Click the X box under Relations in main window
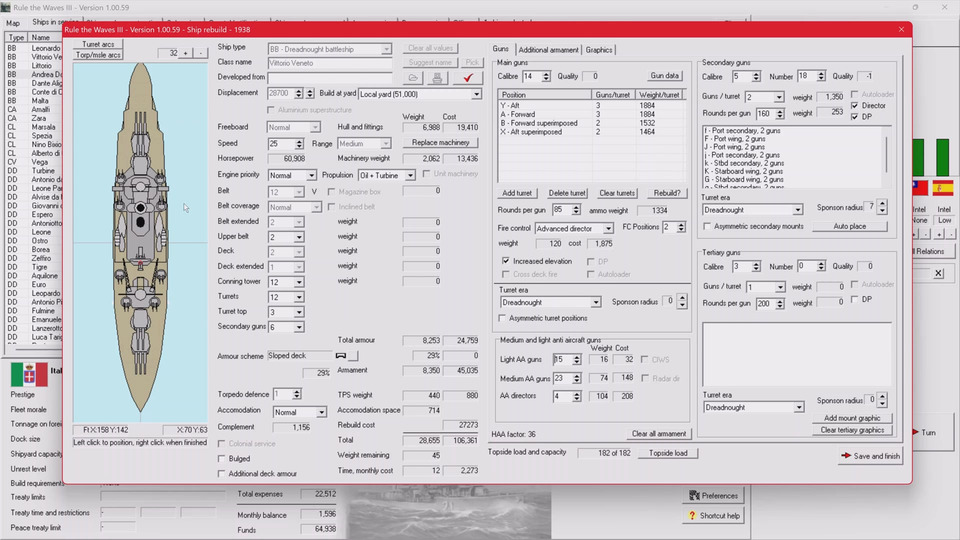The width and height of the screenshot is (960, 540). (x=939, y=273)
